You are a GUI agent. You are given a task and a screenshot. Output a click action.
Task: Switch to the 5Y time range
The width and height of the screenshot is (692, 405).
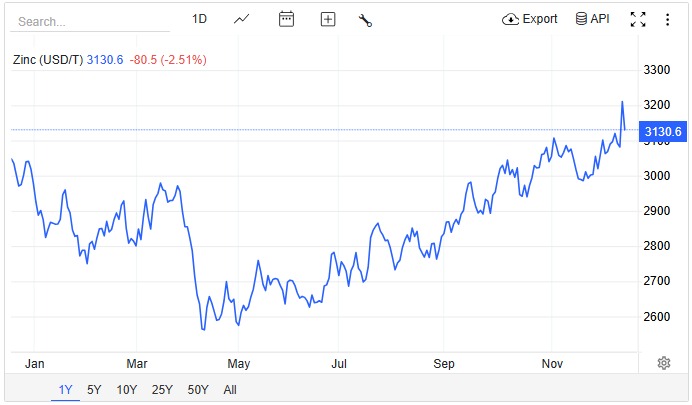coord(94,390)
